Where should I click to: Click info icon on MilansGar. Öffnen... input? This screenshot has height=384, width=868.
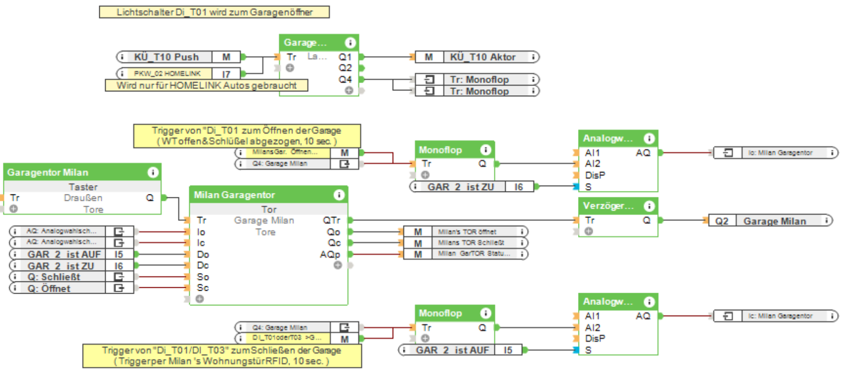click(x=240, y=153)
